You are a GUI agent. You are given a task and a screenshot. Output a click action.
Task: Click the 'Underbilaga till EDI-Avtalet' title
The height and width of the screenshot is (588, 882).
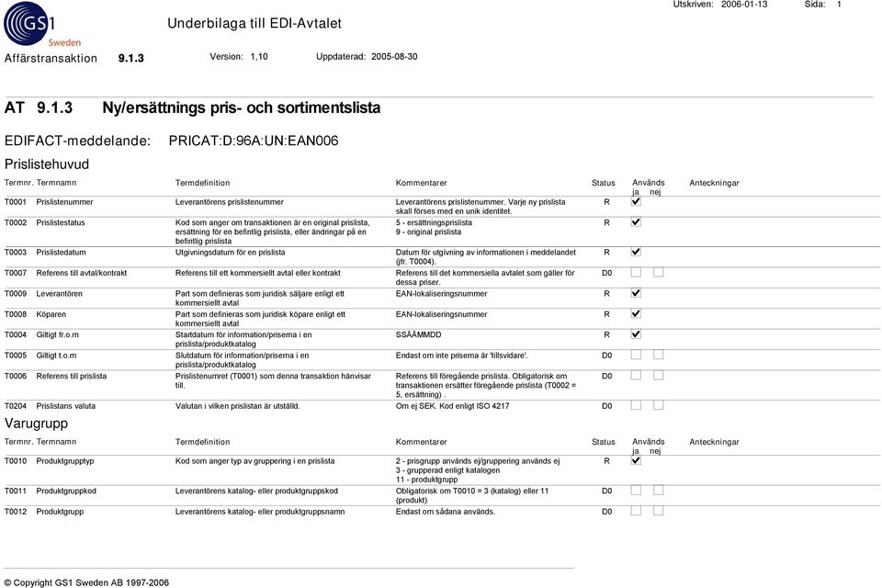254,24
